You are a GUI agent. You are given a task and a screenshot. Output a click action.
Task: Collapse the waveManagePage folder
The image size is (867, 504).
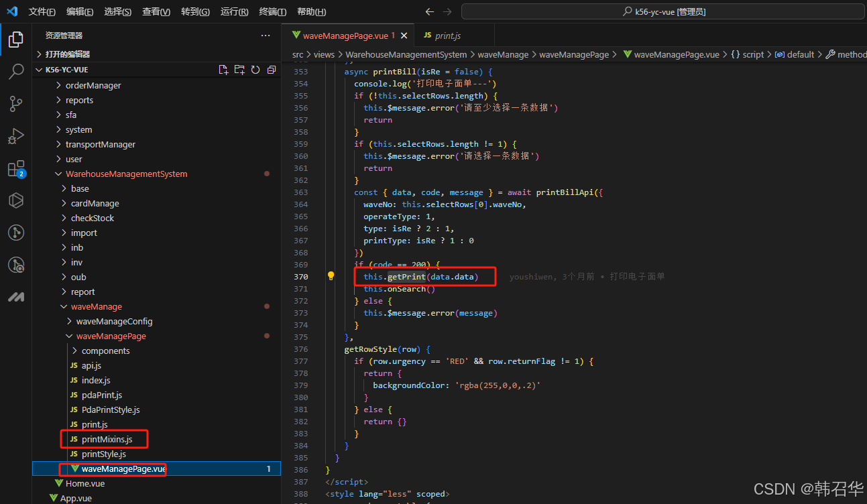[156, 336]
